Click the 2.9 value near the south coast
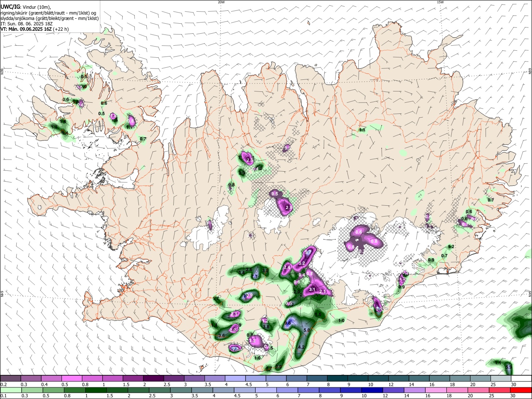Image resolution: width=532 pixels, height=399 pixels. [278, 367]
